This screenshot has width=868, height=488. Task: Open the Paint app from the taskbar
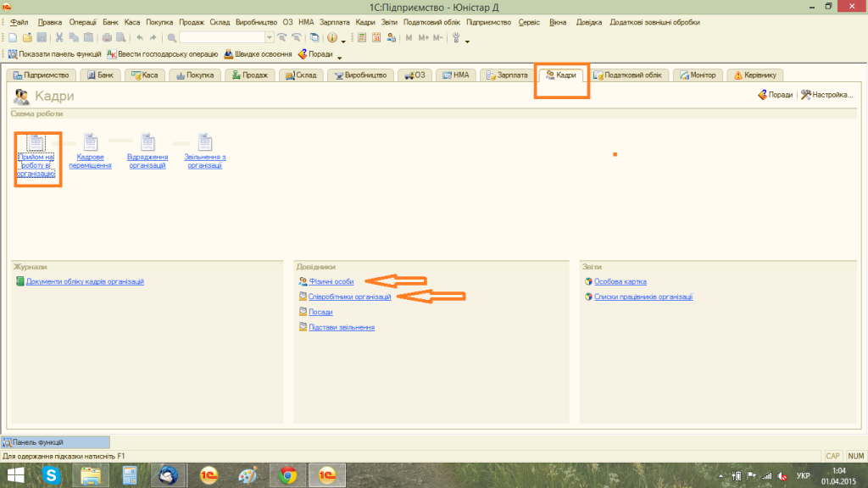(248, 475)
